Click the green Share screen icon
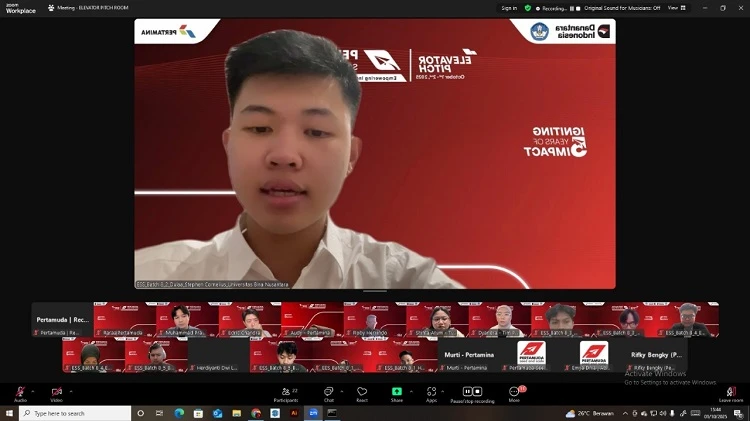 [x=397, y=391]
